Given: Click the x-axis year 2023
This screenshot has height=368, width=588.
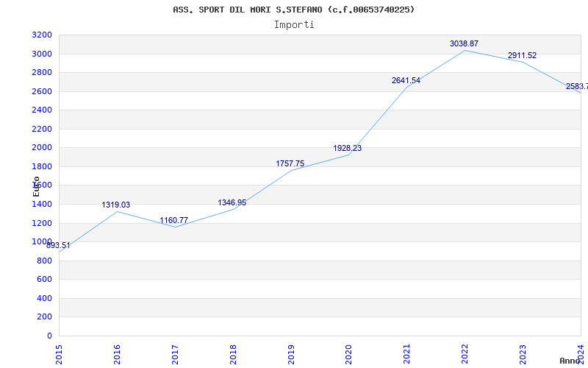Looking at the screenshot, I should click(523, 354).
